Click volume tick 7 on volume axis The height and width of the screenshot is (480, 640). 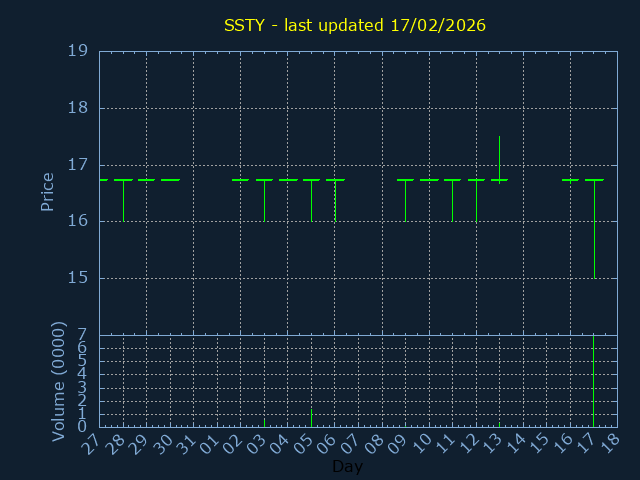tap(82, 335)
